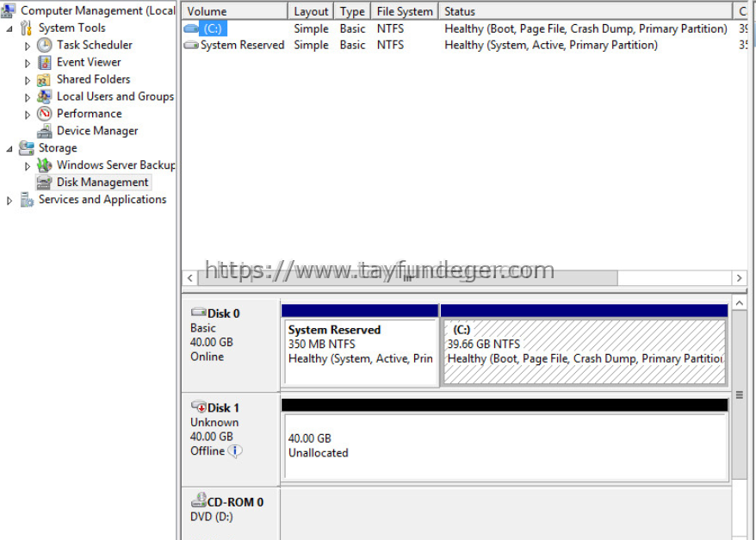Click the Services and Applications icon
Image resolution: width=756 pixels, height=540 pixels.
(27, 200)
